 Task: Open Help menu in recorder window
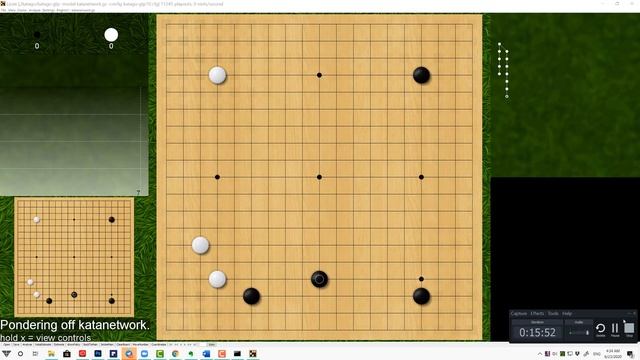(567, 313)
